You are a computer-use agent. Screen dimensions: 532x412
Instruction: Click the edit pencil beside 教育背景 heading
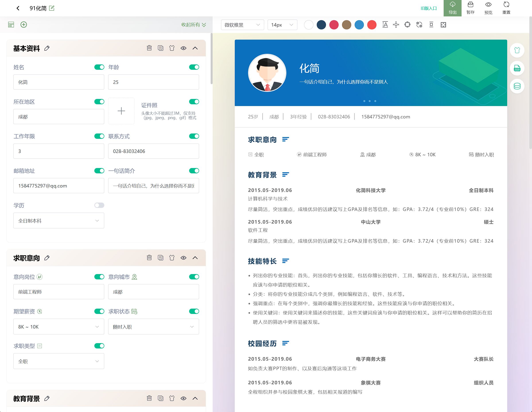click(47, 398)
